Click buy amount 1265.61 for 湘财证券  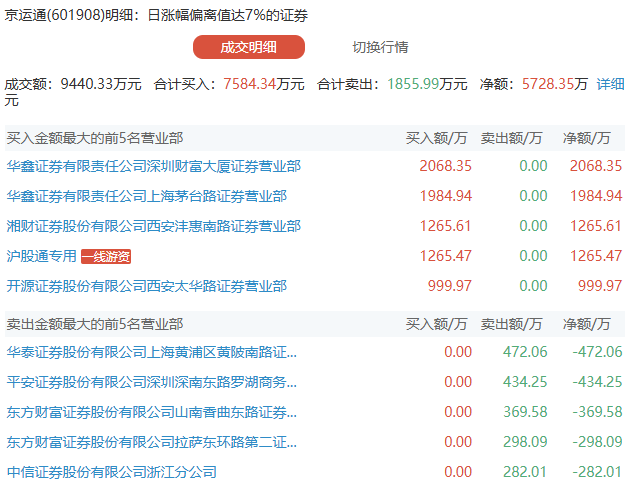click(445, 226)
